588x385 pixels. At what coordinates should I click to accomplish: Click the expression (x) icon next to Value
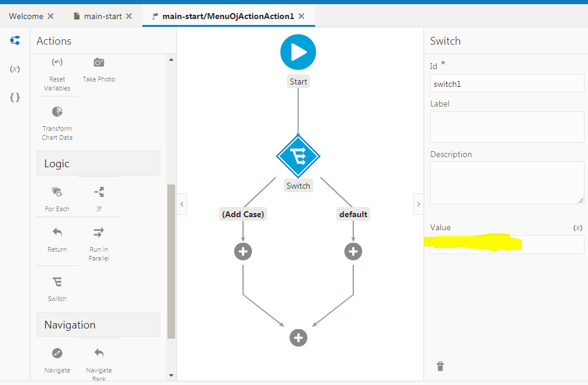(577, 227)
